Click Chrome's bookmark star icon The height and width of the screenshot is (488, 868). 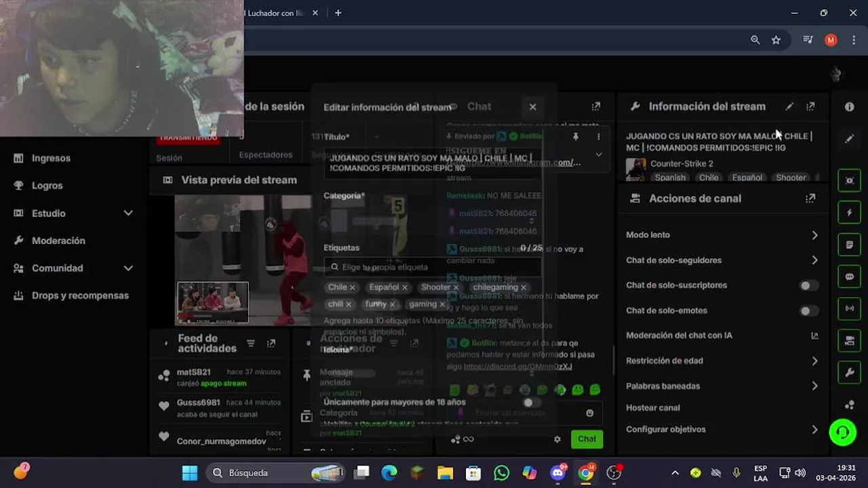(x=776, y=40)
